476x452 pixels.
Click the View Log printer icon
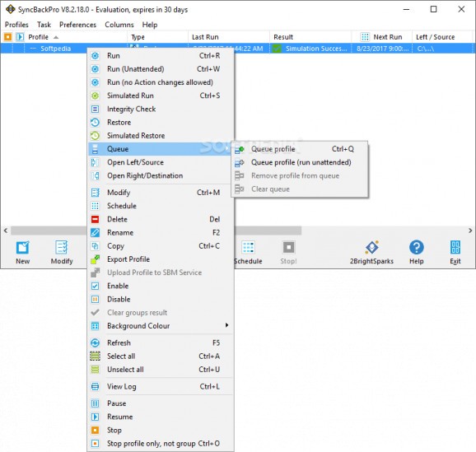click(x=95, y=386)
